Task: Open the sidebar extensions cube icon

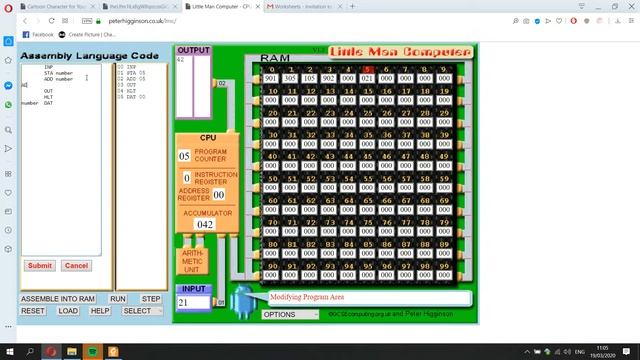Action: 8,249
